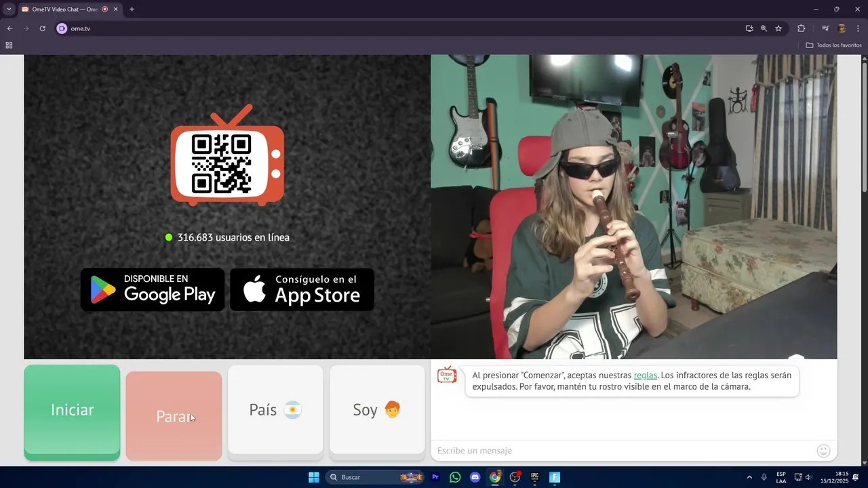Click the zoom magnifier icon in address bar
Screen dimensions: 868x488
(x=764, y=28)
